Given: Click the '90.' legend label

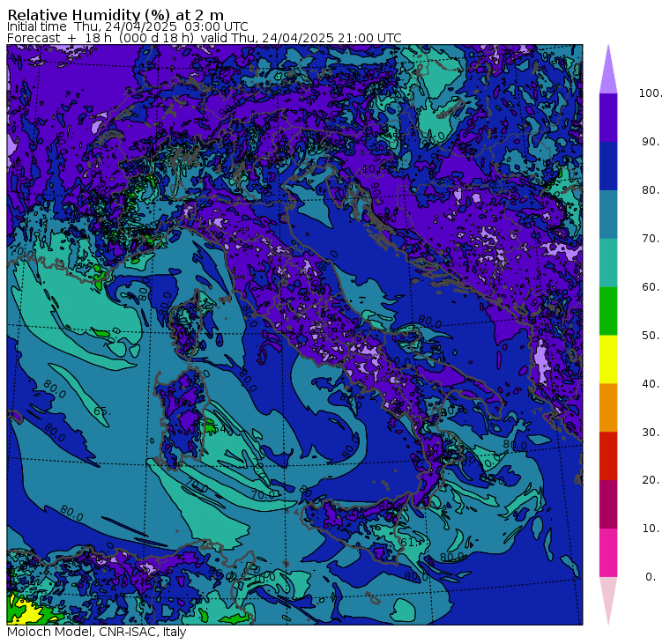Looking at the screenshot, I should (651, 141).
